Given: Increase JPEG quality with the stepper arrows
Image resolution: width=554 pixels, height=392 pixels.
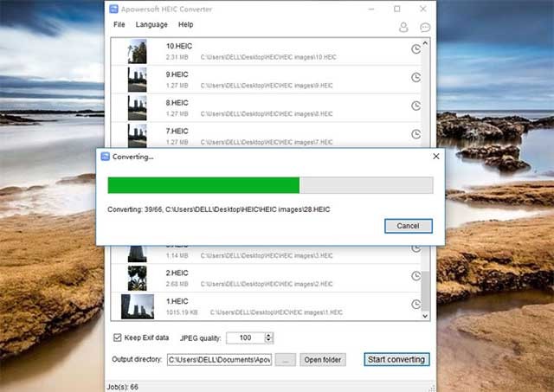Looking at the screenshot, I should pyautogui.click(x=268, y=335).
